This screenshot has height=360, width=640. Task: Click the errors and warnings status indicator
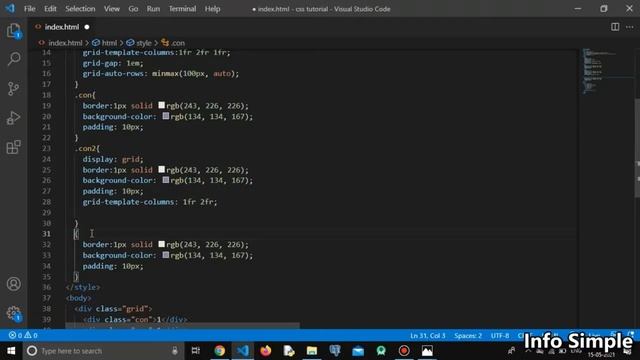coord(23,335)
